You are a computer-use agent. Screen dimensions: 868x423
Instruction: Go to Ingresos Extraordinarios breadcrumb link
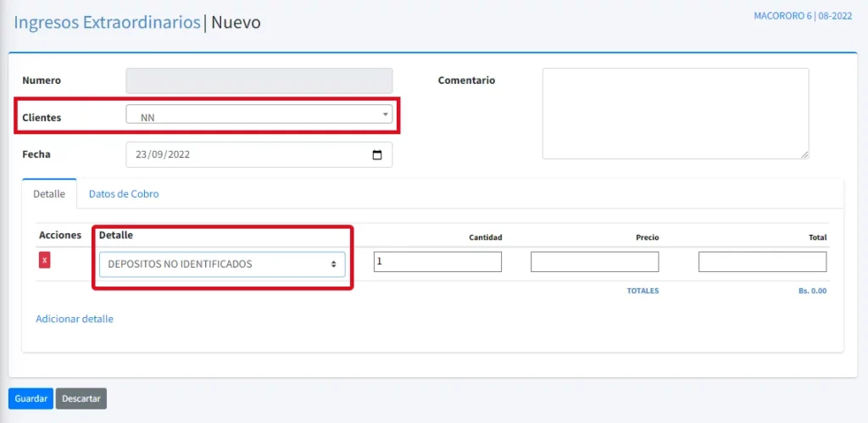coord(107,23)
